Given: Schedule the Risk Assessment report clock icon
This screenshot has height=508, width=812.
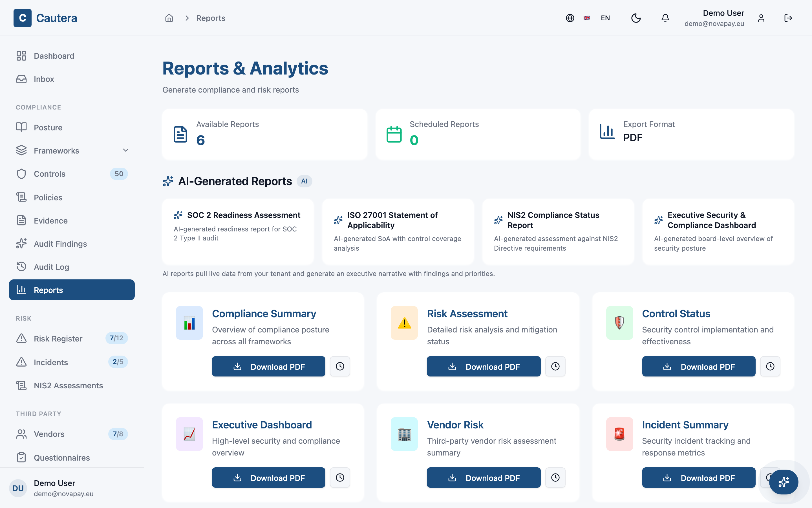Looking at the screenshot, I should (x=555, y=366).
